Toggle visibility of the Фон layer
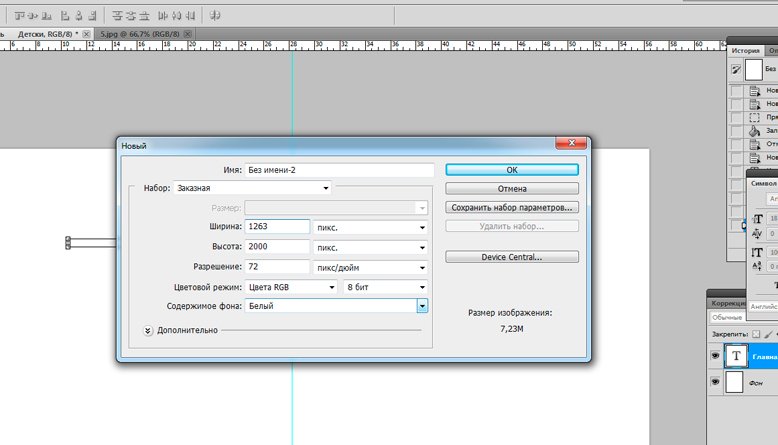Screen dimensions: 778x445 714,383
